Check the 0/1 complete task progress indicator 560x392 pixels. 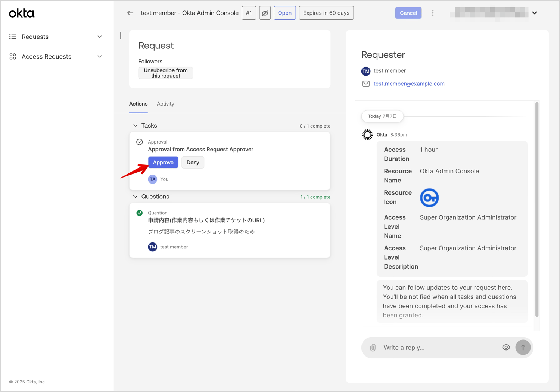(315, 126)
